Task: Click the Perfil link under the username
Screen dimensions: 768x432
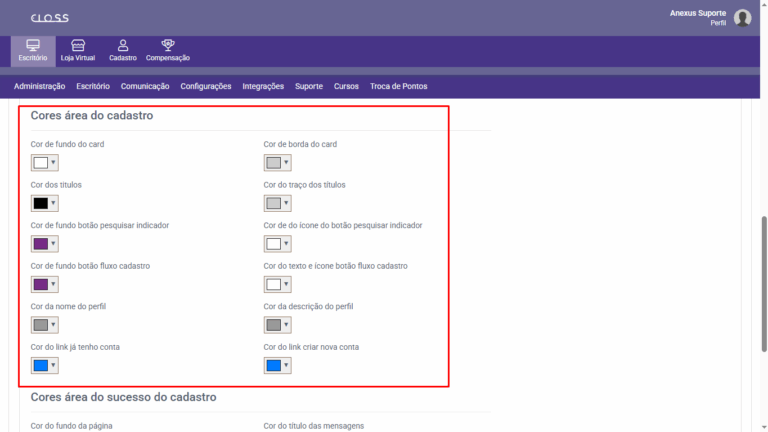Action: tap(718, 23)
